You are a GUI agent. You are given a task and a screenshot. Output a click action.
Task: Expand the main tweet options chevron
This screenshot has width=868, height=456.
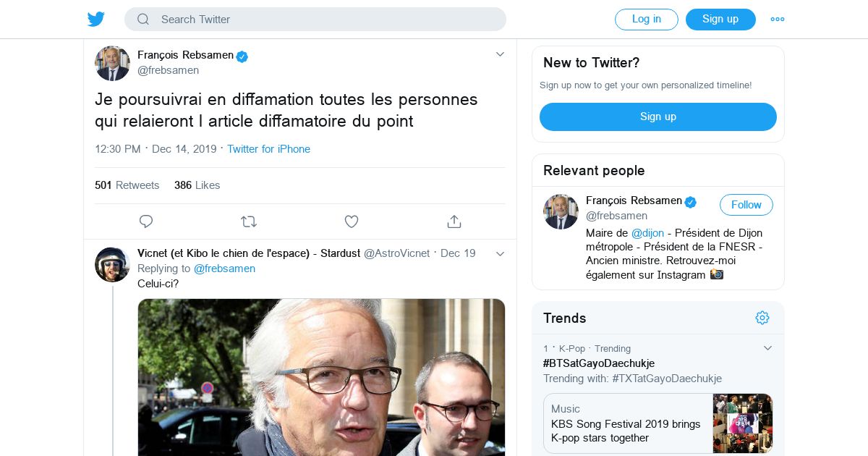(500, 54)
